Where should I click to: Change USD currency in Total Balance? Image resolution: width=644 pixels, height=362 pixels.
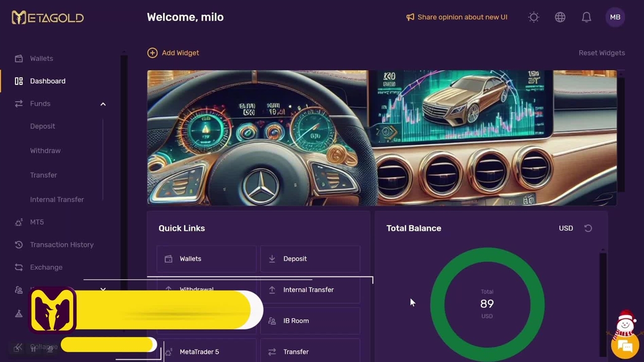click(566, 228)
